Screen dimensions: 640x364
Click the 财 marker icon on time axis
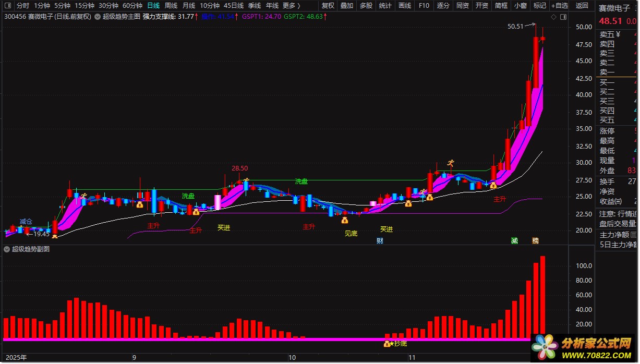click(x=380, y=241)
